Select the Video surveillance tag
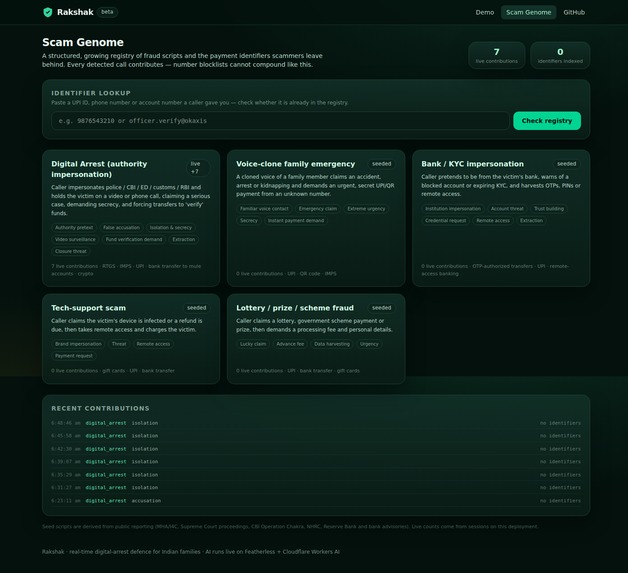The height and width of the screenshot is (573, 628). point(75,239)
